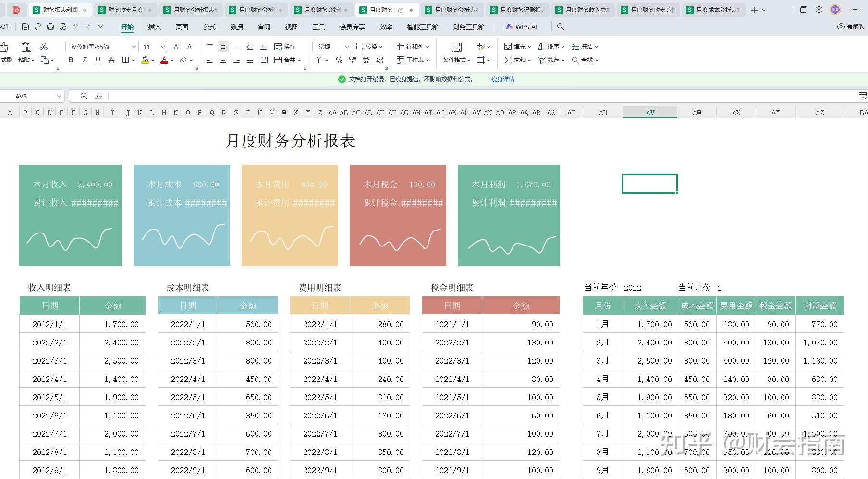Toggle right horizontal text alignment
The width and height of the screenshot is (868, 479).
(237, 60)
